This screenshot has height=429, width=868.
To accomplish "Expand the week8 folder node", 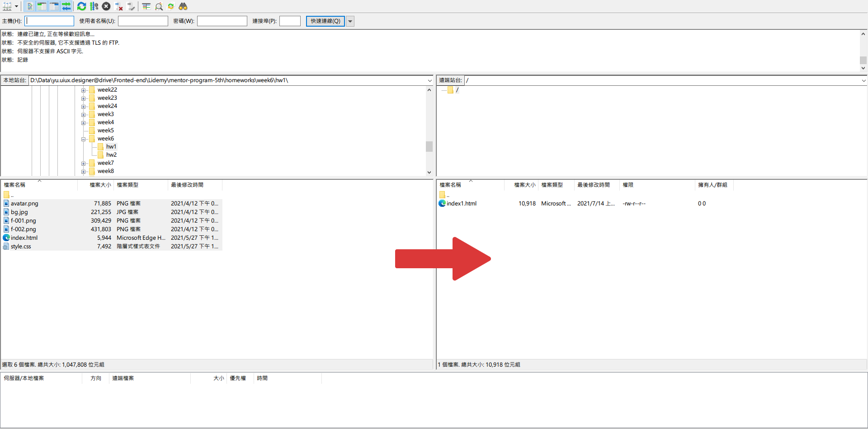I will pyautogui.click(x=83, y=172).
